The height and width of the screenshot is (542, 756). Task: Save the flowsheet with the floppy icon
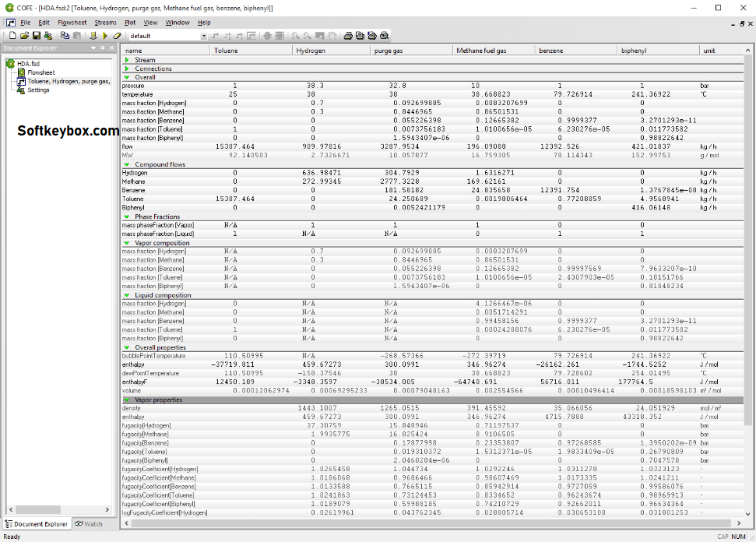click(x=36, y=36)
